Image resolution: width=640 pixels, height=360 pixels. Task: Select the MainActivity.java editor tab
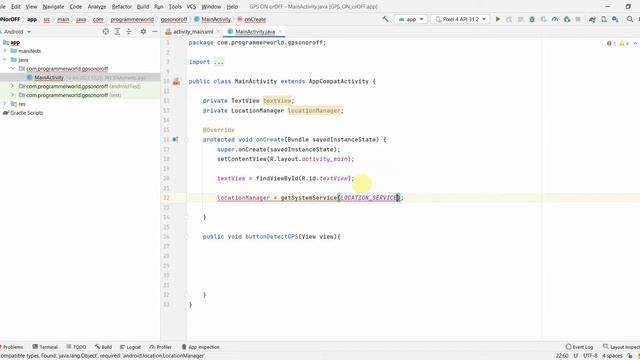click(x=255, y=31)
